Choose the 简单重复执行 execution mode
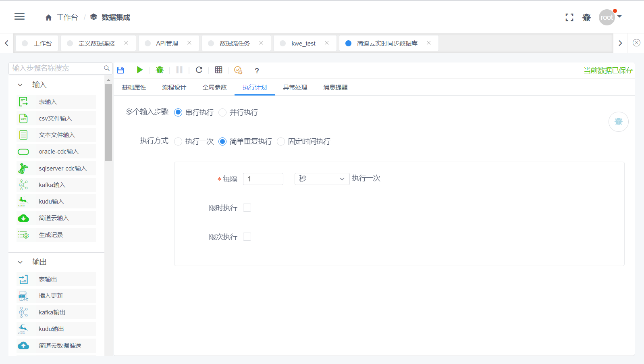The height and width of the screenshot is (364, 644). 222,141
